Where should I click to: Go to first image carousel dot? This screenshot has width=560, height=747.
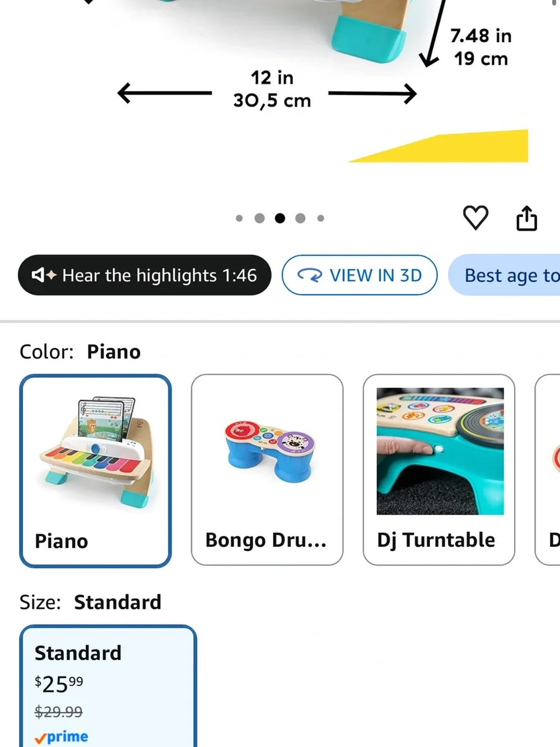[240, 218]
